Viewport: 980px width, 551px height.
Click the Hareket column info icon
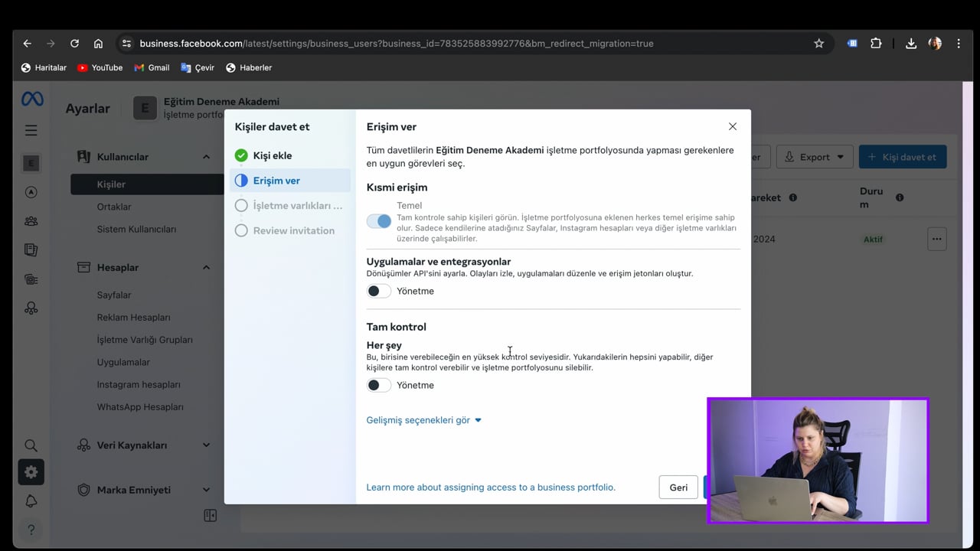[793, 197]
